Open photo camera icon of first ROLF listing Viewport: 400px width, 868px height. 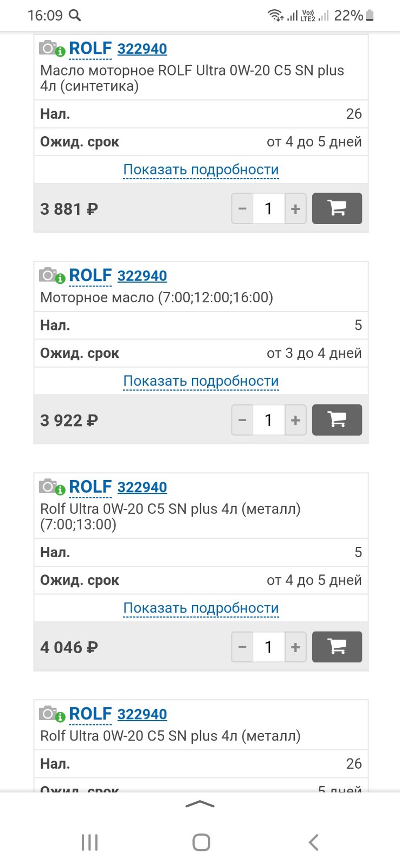(52, 48)
